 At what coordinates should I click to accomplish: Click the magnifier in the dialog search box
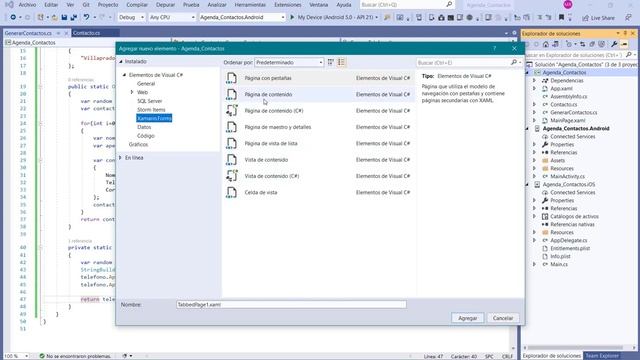coord(514,62)
